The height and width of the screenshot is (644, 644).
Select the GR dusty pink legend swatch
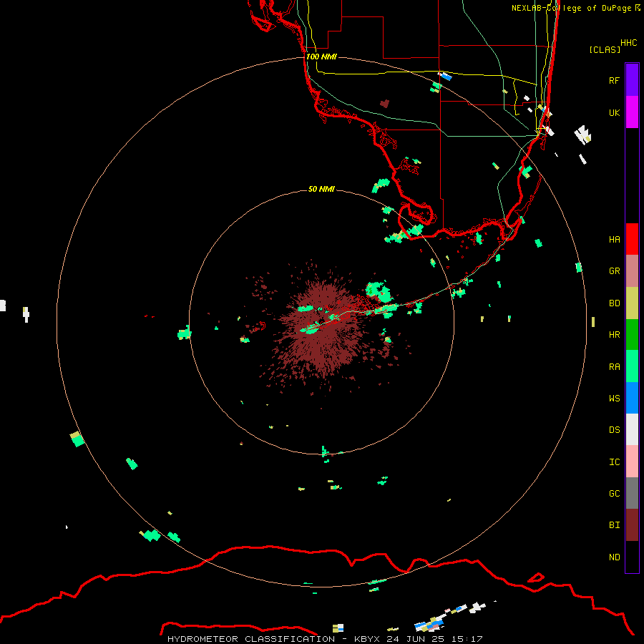(632, 271)
